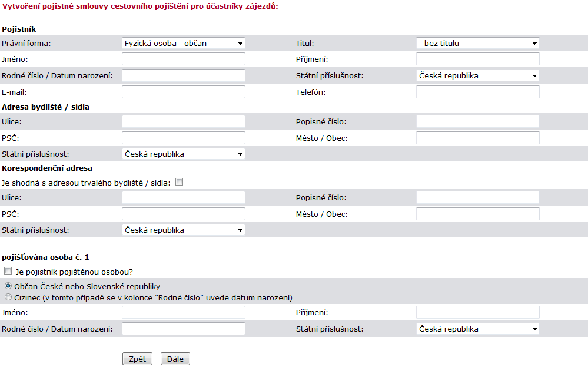
Task: Click the Telefón input field
Action: (x=478, y=92)
